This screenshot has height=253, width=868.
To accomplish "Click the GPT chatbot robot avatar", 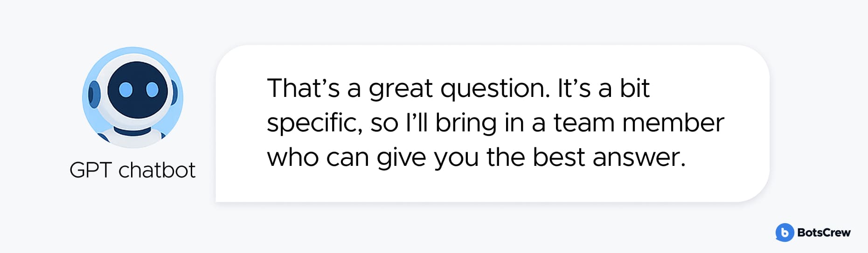I will (132, 97).
